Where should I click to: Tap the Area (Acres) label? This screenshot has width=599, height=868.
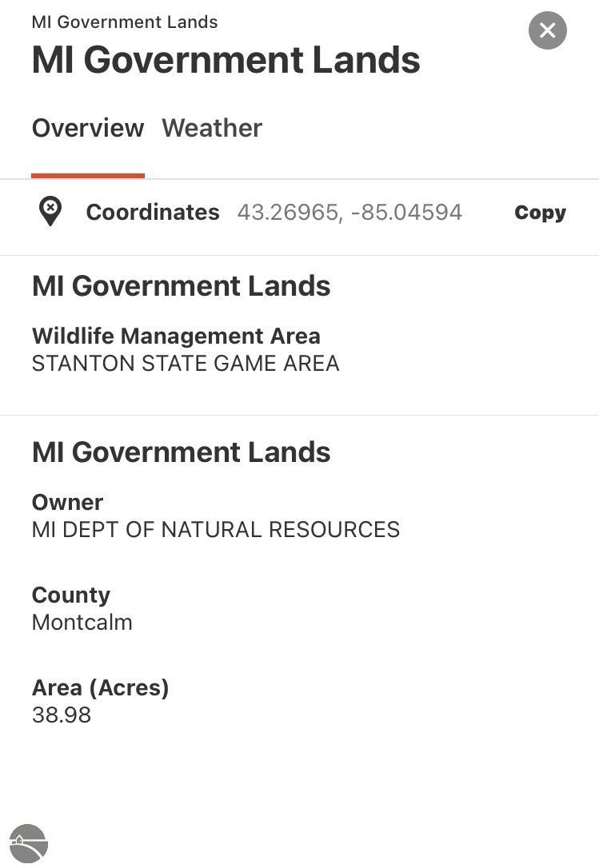(x=100, y=687)
